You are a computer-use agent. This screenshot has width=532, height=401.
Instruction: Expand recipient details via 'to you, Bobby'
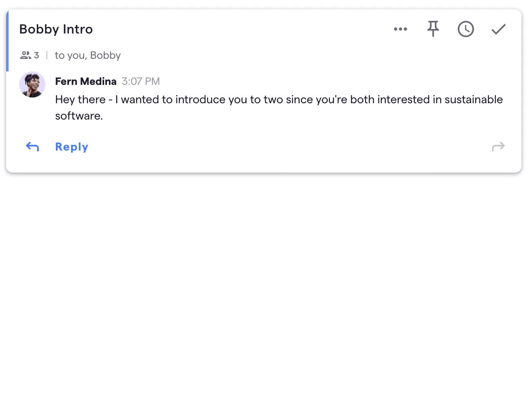[88, 55]
